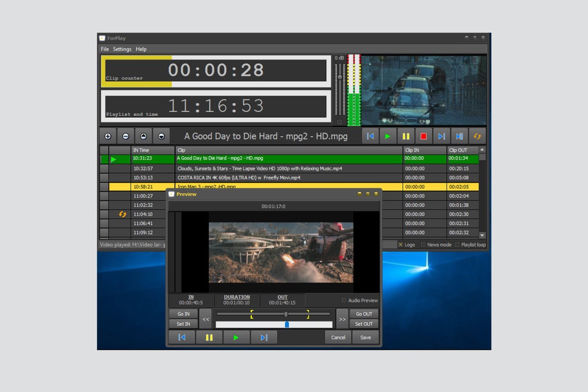Save the Preview in/out changes

click(366, 337)
